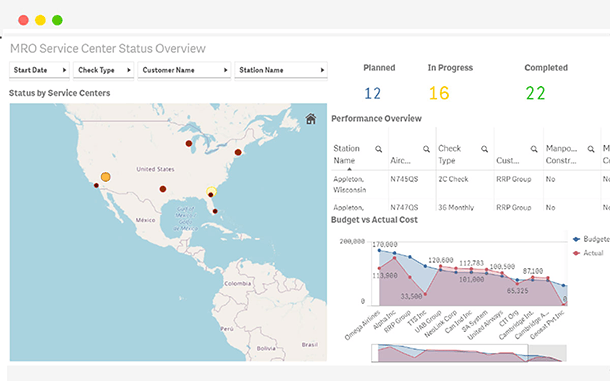Select the large orange map bubble
This screenshot has width=610, height=381.
[x=105, y=177]
